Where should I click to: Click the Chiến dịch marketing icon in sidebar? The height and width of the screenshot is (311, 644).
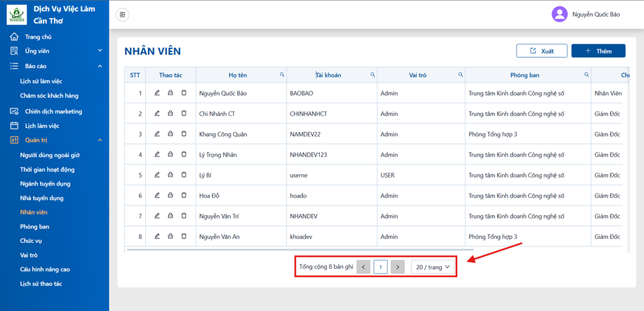(x=15, y=112)
